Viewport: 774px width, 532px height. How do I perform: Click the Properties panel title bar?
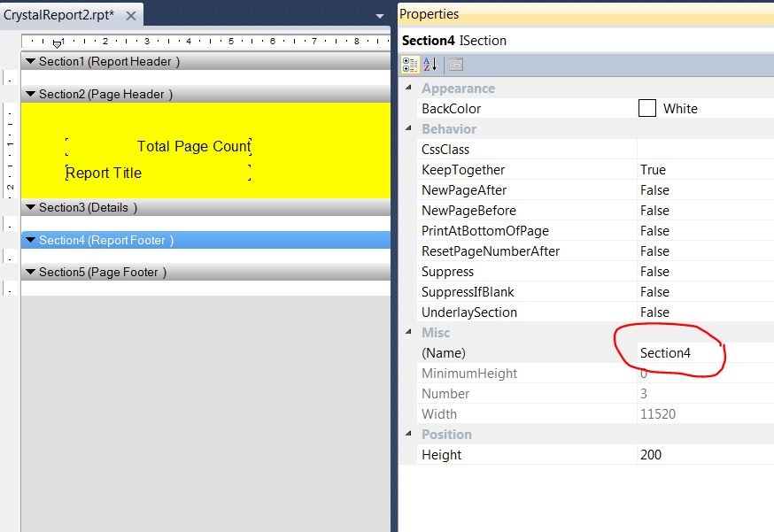coord(586,14)
